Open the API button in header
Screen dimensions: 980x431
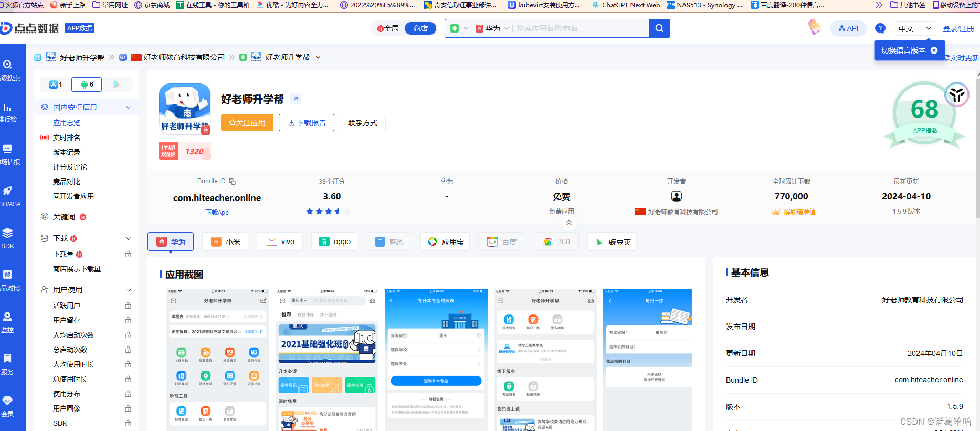point(848,28)
